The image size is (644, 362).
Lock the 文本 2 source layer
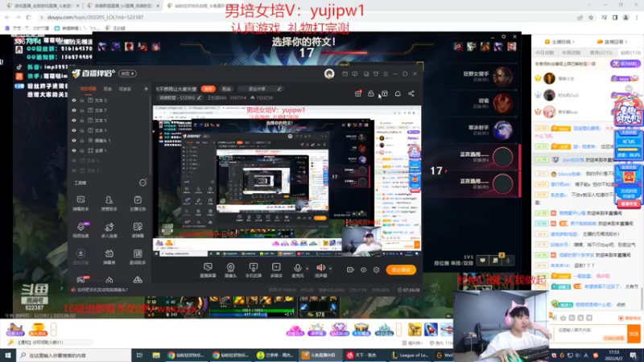(x=82, y=100)
